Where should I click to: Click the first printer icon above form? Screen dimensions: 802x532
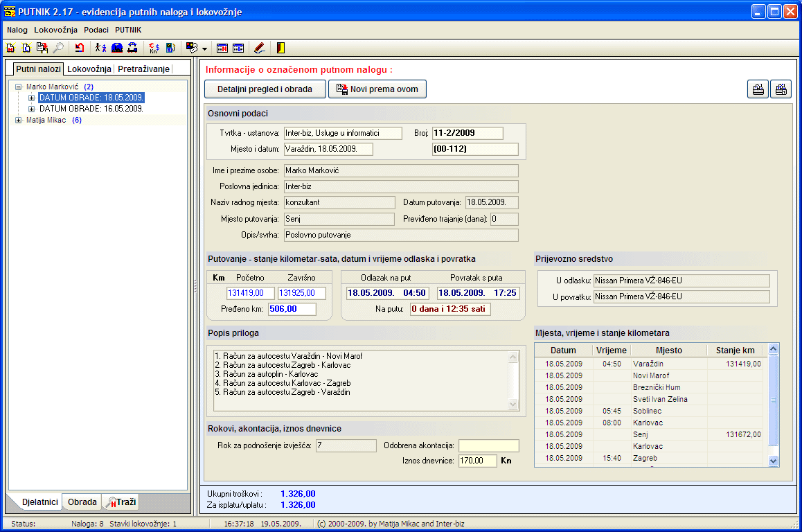758,89
